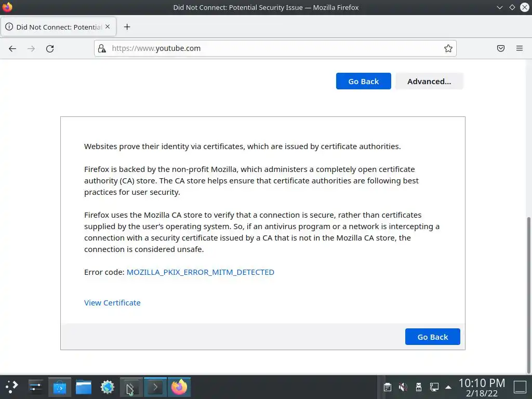Open the network connections tray icon
532x399 pixels.
[434, 387]
